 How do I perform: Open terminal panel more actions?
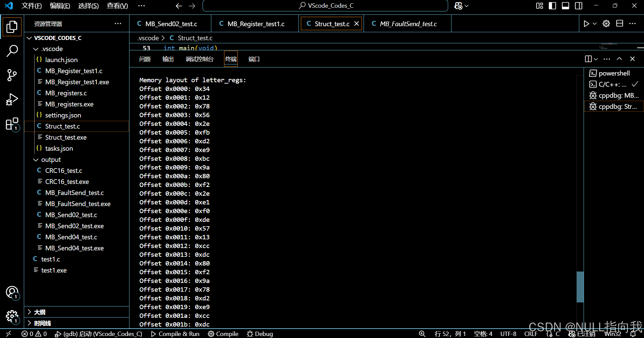click(607, 59)
